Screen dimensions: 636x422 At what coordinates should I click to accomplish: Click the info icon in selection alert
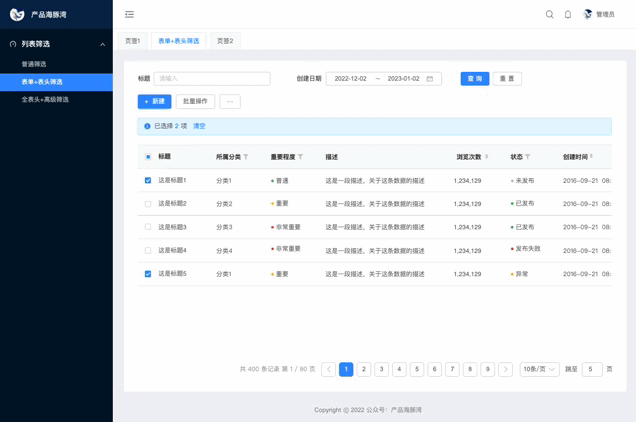pos(147,126)
